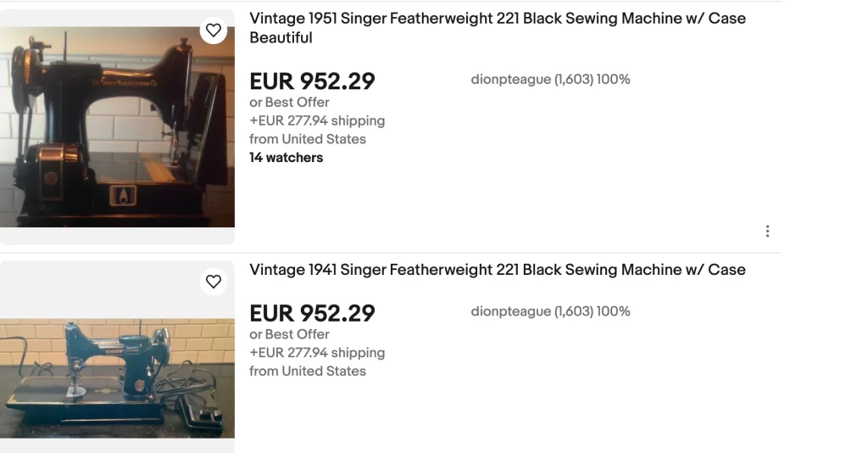
Task: Add 1941 Featherweight to watchlist heart
Action: pos(214,282)
